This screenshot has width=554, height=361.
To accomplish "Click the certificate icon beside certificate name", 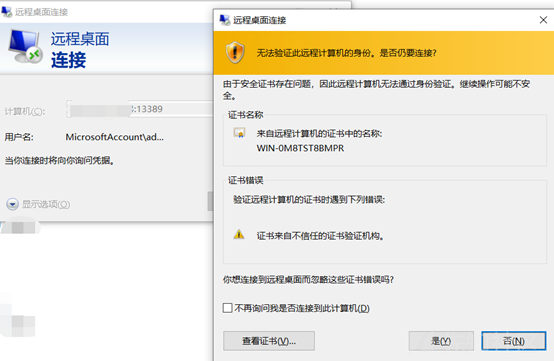I will pos(239,133).
